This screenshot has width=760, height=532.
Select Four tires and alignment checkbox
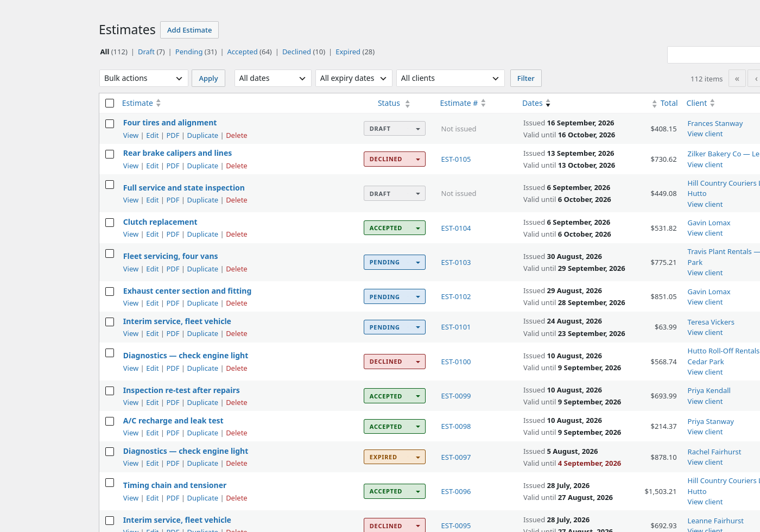click(110, 124)
